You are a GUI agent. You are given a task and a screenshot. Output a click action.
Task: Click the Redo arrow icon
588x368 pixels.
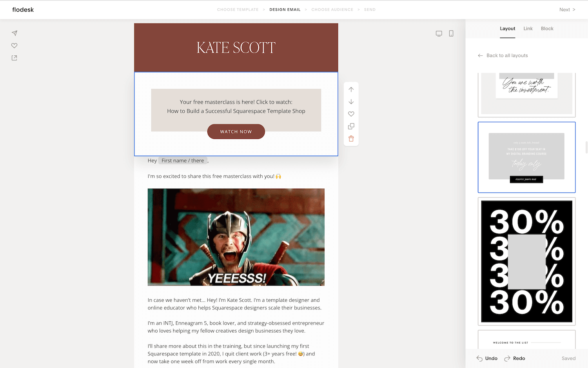(x=507, y=358)
